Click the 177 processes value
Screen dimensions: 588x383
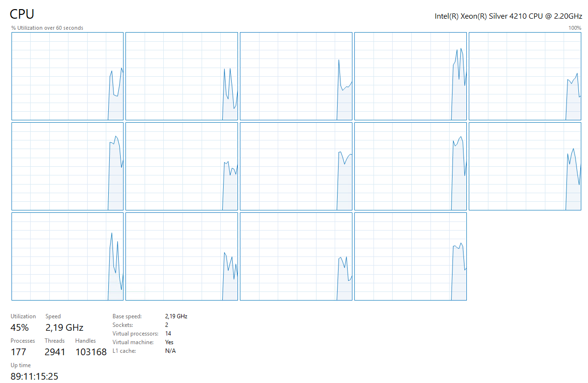click(x=18, y=352)
